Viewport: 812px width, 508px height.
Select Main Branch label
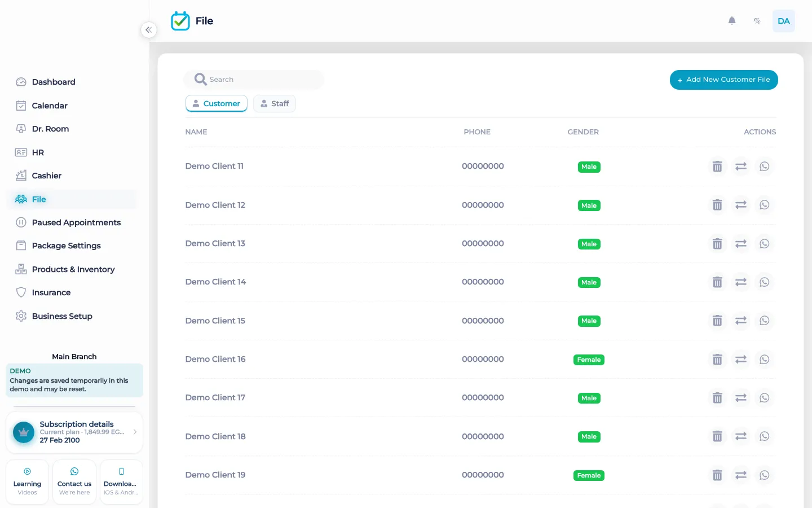(x=74, y=357)
